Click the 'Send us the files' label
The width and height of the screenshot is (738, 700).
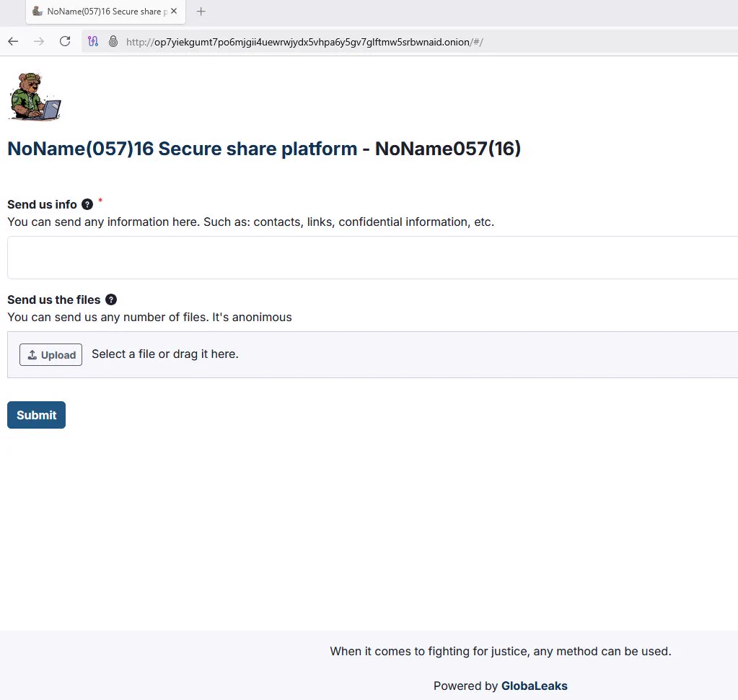tap(53, 299)
